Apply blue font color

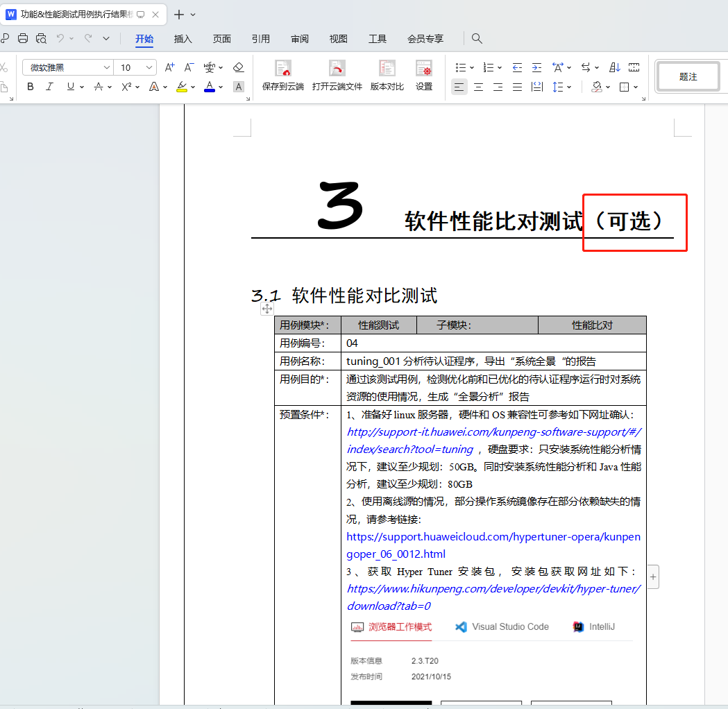pos(210,87)
